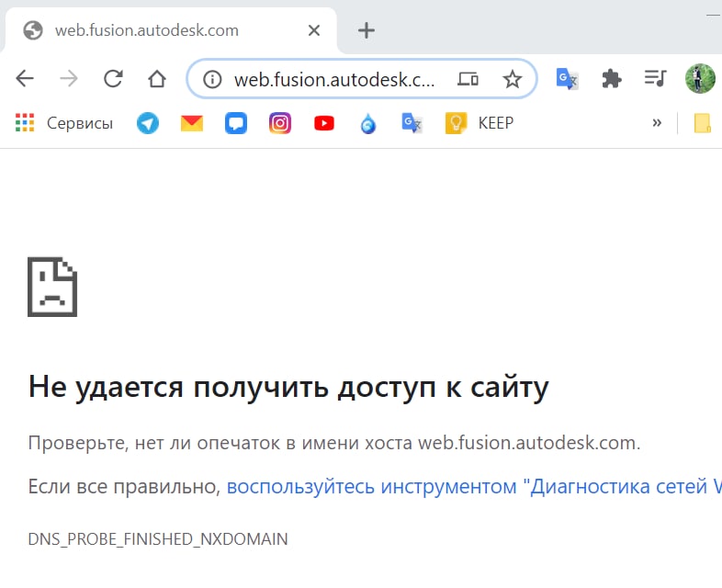Close the web.fusion.autodesk.com tab
The width and height of the screenshot is (722, 588).
click(314, 30)
